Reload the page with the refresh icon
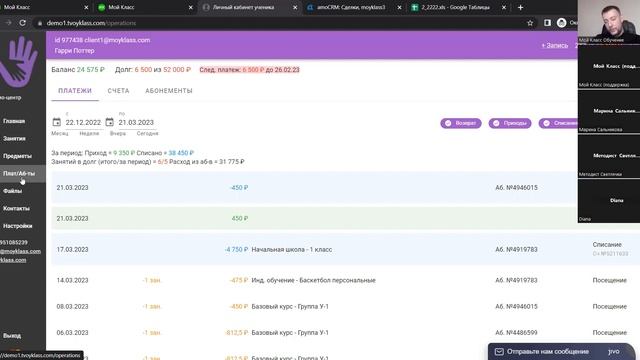The height and width of the screenshot is (360, 640). tap(22, 23)
